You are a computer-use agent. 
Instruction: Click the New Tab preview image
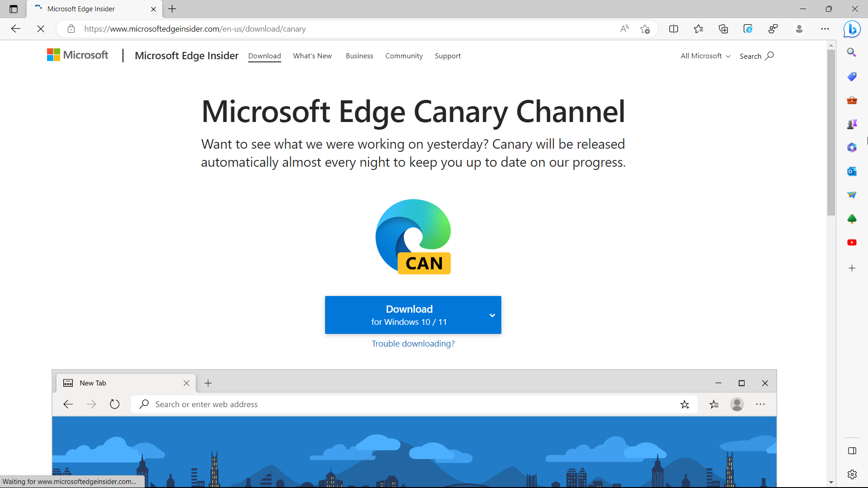[414, 428]
